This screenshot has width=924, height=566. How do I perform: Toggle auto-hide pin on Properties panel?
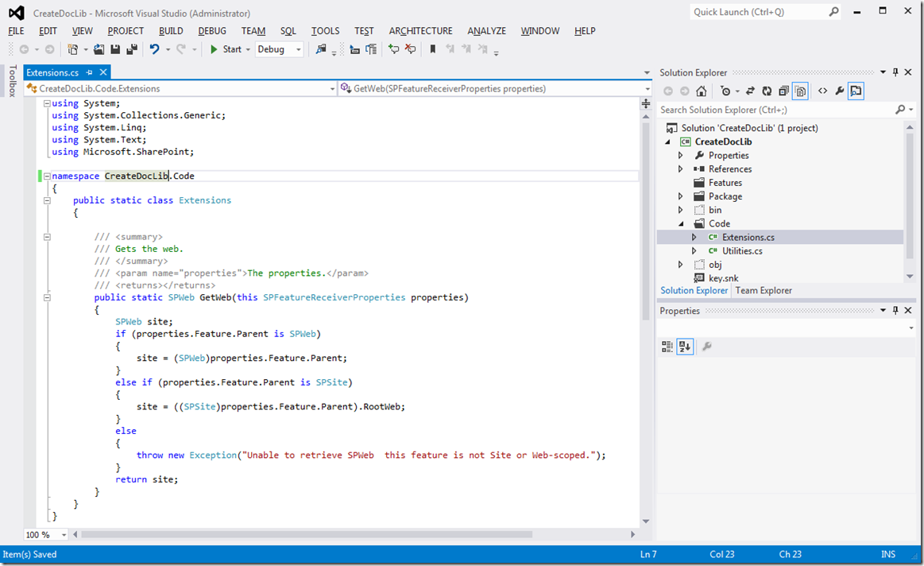[895, 310]
